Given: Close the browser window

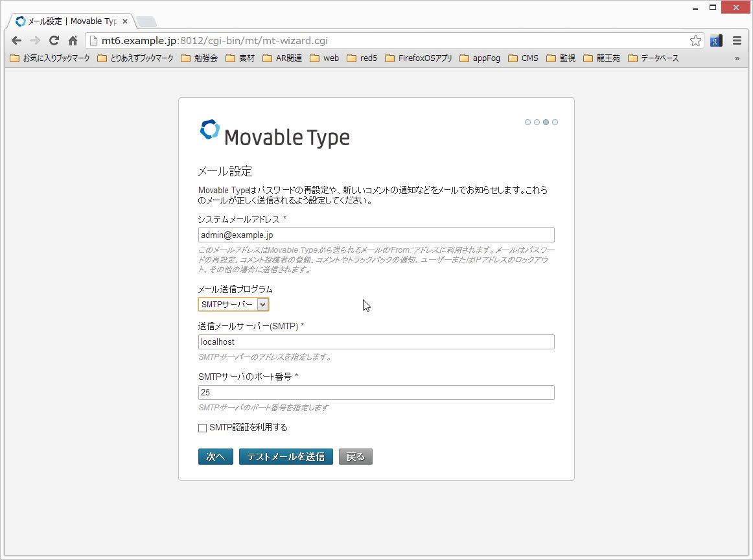Looking at the screenshot, I should tap(736, 7).
